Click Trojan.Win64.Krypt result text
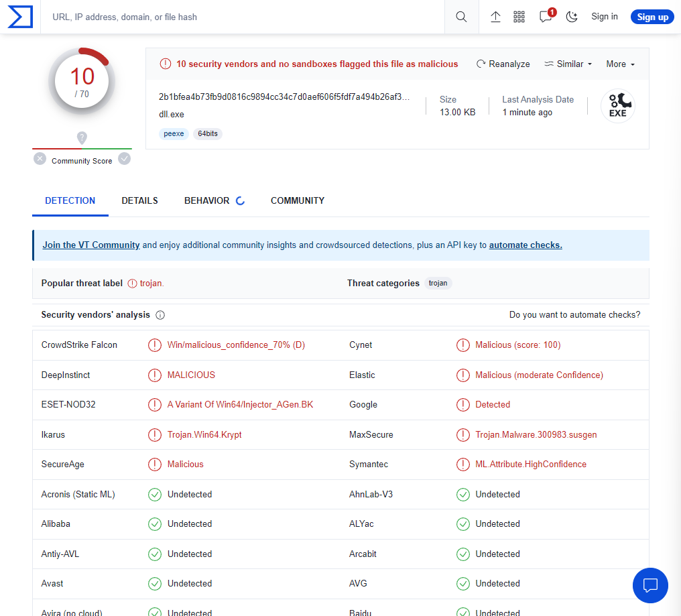The width and height of the screenshot is (681, 616). pyautogui.click(x=204, y=434)
